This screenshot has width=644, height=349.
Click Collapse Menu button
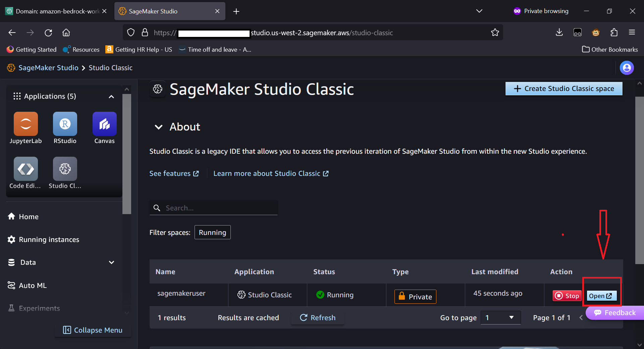(93, 330)
